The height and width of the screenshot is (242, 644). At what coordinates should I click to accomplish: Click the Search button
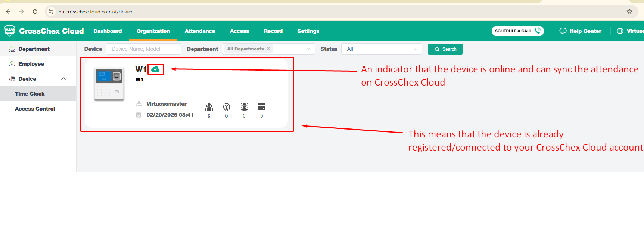click(445, 49)
